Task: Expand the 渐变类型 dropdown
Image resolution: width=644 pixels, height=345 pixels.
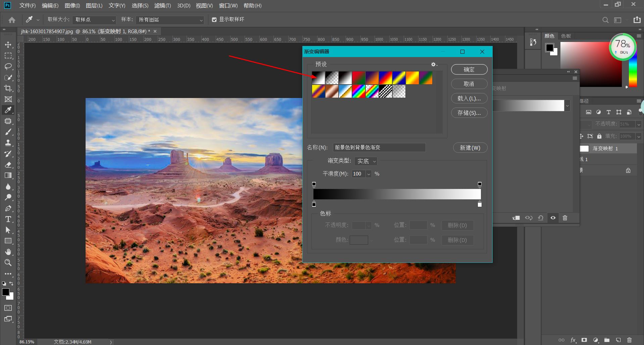Action: [366, 161]
